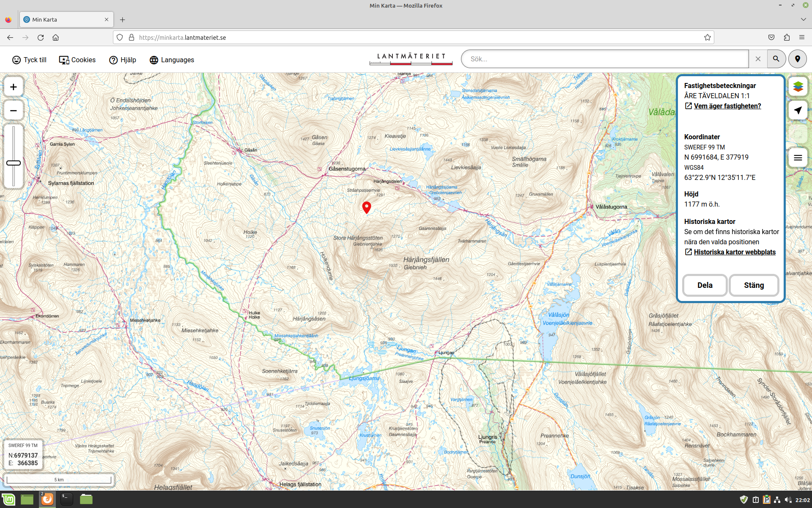
Task: Click the SWEREF 99 TM coordinate box
Action: click(x=23, y=455)
